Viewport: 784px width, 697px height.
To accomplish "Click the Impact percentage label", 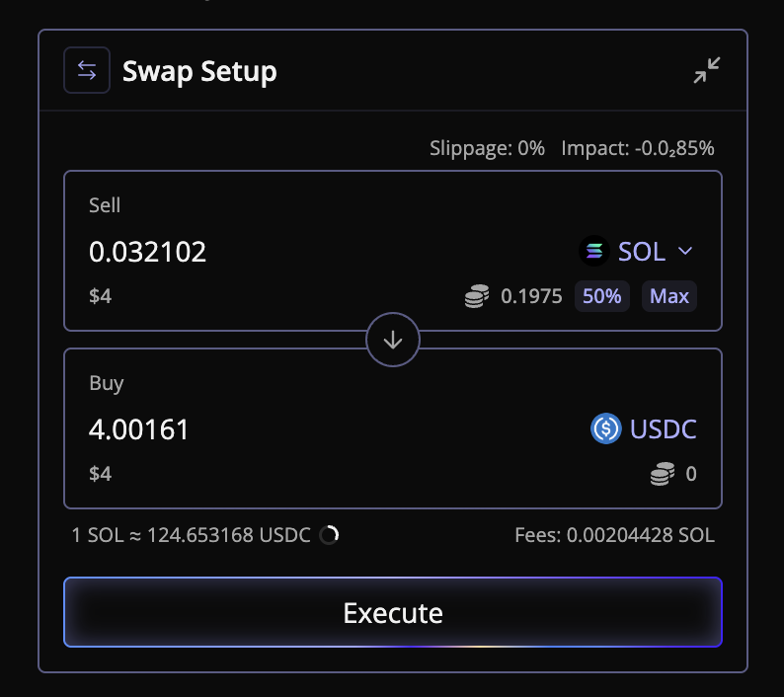I will [x=638, y=149].
